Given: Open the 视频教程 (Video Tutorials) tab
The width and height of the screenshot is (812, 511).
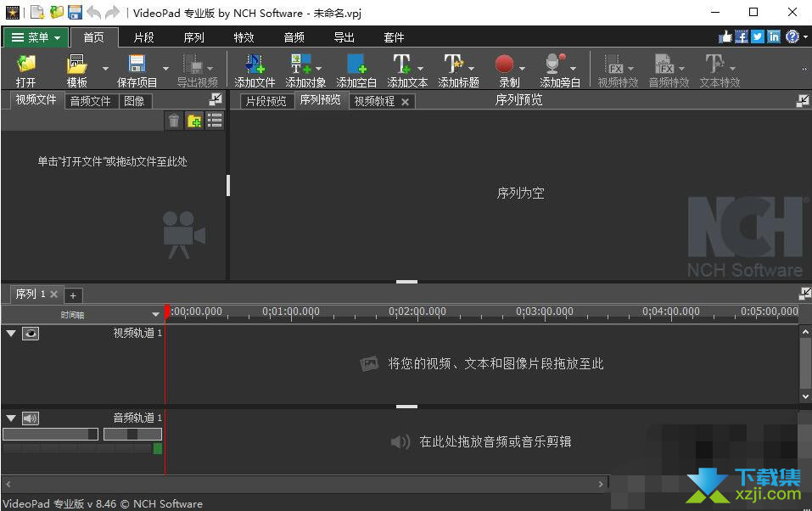Looking at the screenshot, I should coord(374,102).
